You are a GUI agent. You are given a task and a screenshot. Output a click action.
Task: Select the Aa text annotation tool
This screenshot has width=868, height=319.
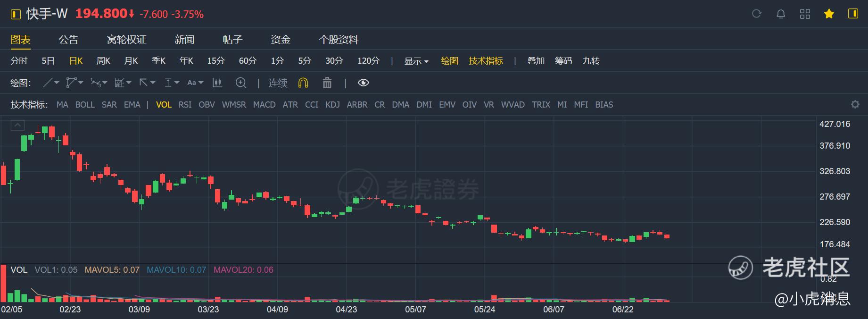click(191, 83)
